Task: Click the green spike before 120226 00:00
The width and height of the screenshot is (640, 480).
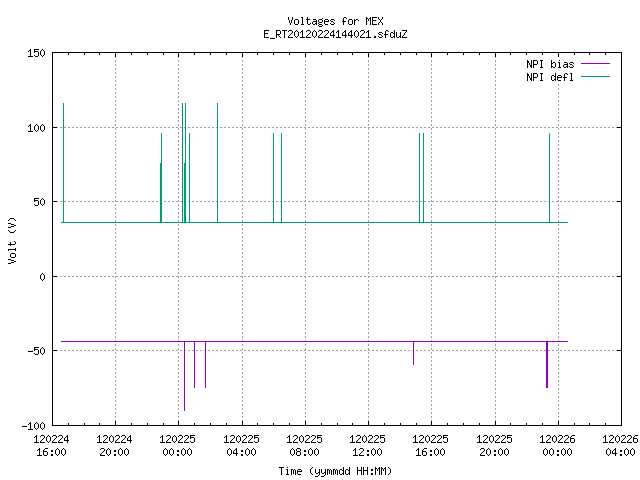Action: coord(549,178)
